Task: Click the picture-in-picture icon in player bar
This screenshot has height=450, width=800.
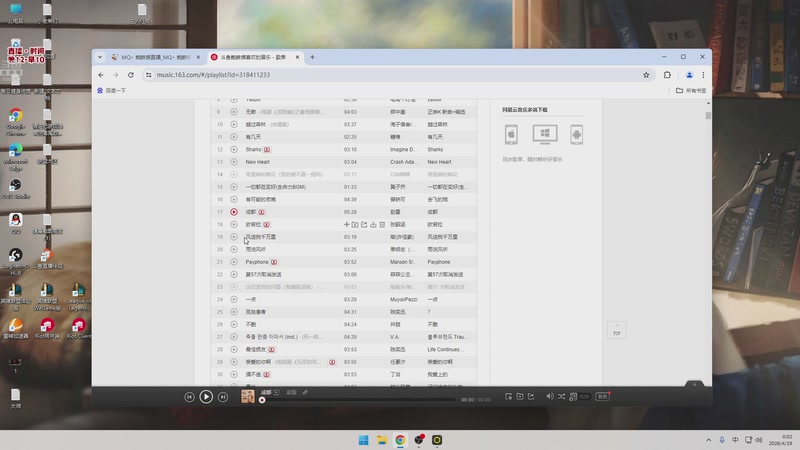Action: click(x=508, y=396)
